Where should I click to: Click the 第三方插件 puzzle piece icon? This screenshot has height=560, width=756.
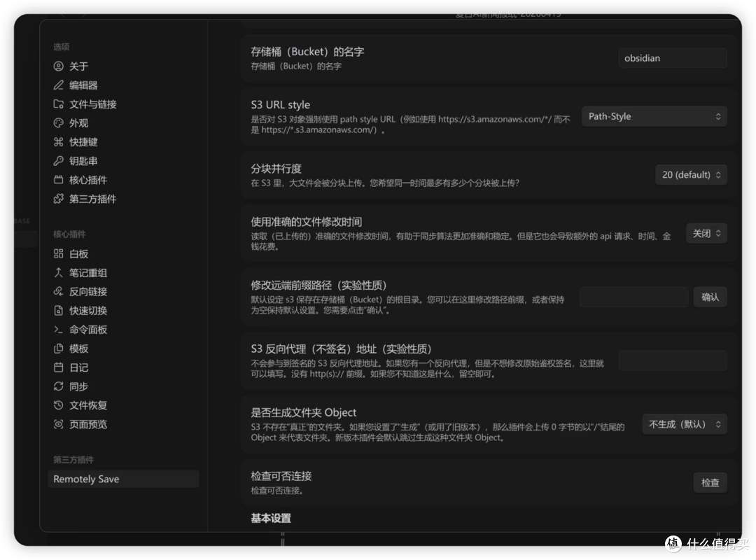pos(58,199)
